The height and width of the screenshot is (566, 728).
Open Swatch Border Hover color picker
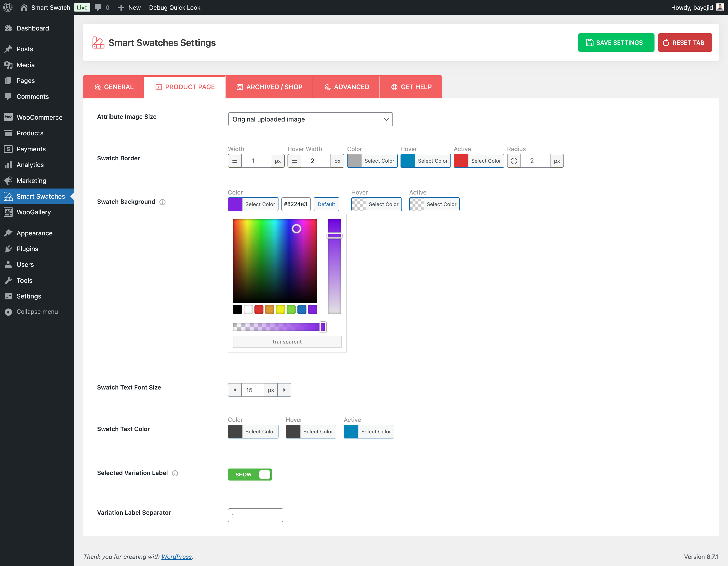[426, 161]
